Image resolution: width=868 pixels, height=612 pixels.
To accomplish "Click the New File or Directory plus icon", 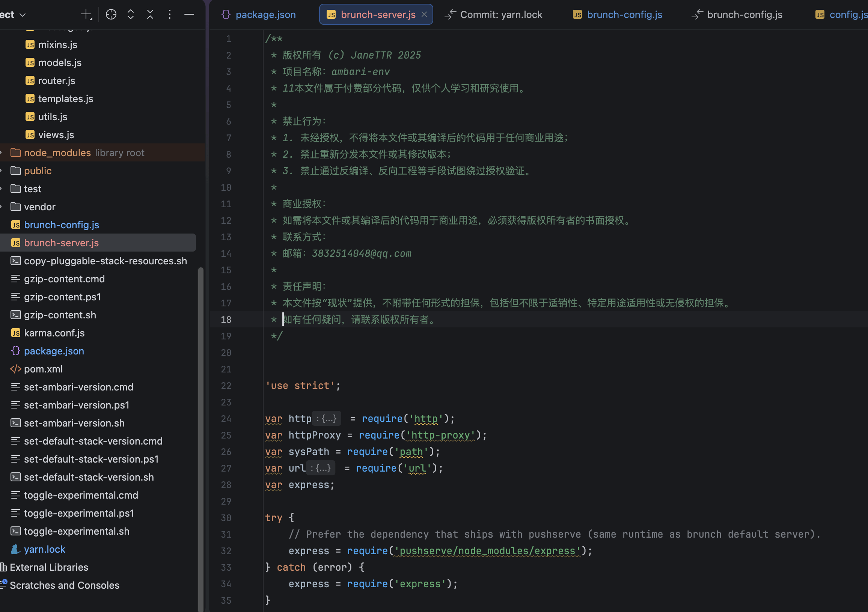I will point(87,15).
